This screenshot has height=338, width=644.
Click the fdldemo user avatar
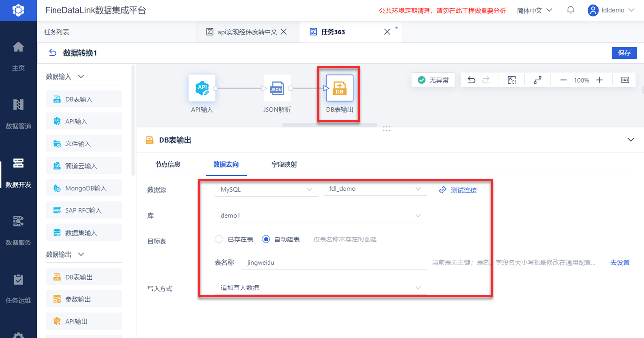(x=593, y=10)
